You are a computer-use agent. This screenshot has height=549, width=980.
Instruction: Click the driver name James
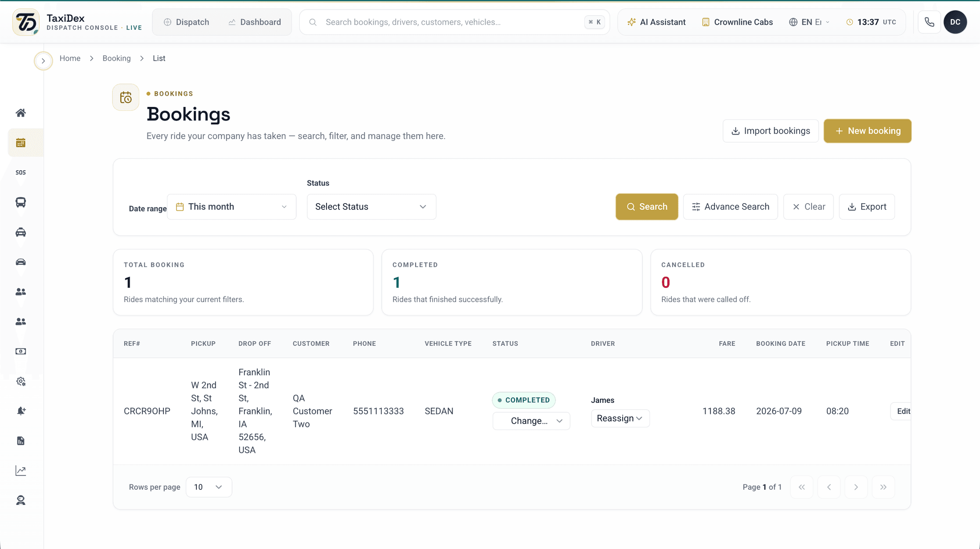coord(602,400)
